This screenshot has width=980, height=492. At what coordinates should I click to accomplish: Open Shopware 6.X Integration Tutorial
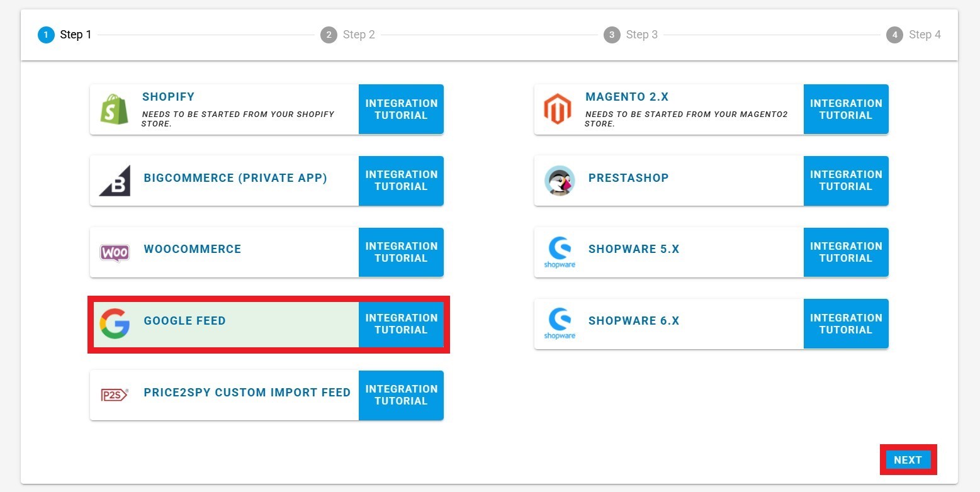coord(846,323)
